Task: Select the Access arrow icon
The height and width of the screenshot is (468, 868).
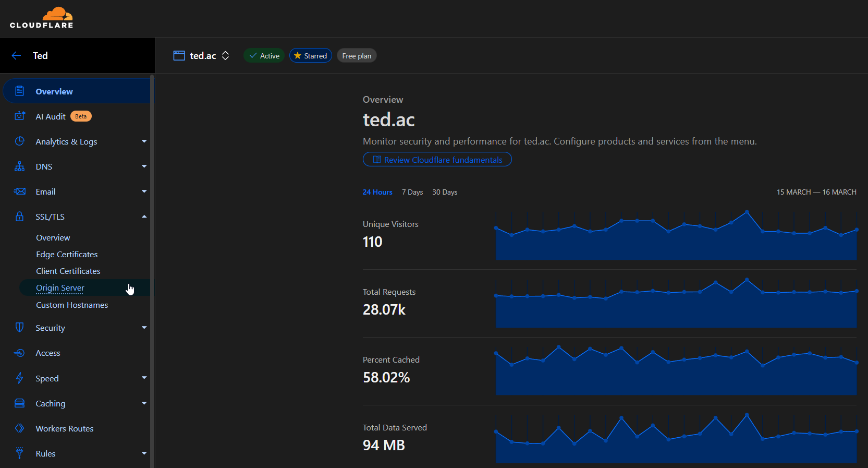Action: pos(20,353)
